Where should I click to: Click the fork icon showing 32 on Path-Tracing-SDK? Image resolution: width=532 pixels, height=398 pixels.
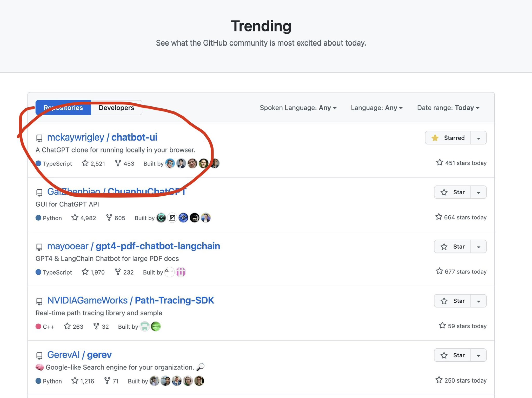pyautogui.click(x=97, y=326)
